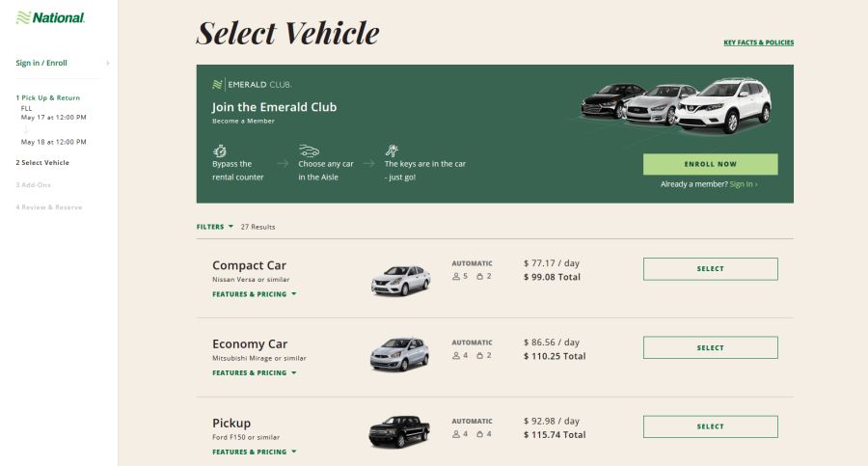Open the Filters dropdown
Screen dimensions: 868x466
tap(215, 227)
